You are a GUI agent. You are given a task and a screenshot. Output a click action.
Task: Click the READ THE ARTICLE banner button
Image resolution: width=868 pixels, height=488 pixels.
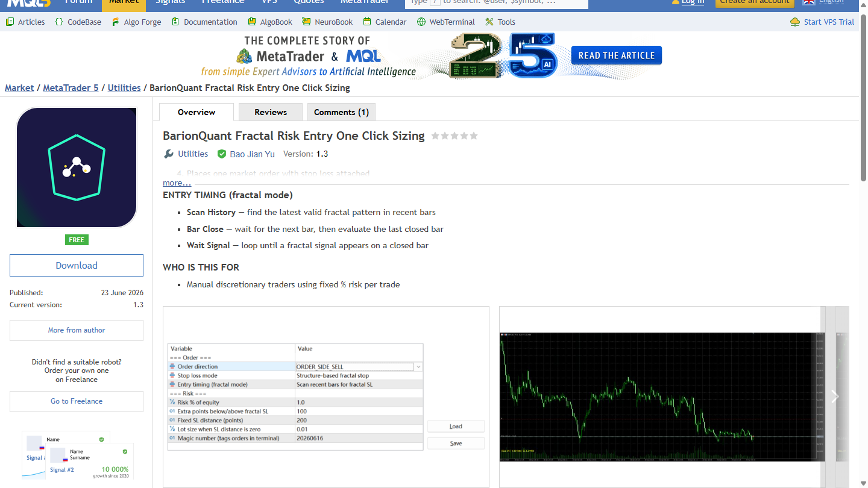pyautogui.click(x=617, y=55)
